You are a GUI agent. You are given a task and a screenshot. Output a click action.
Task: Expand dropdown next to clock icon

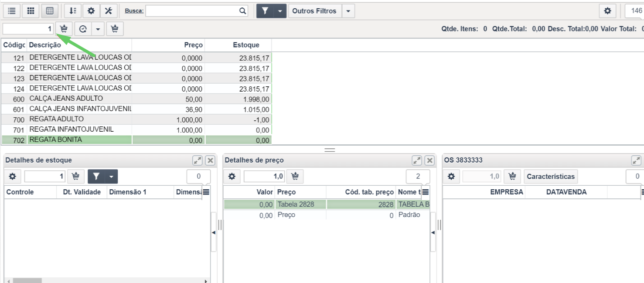98,29
